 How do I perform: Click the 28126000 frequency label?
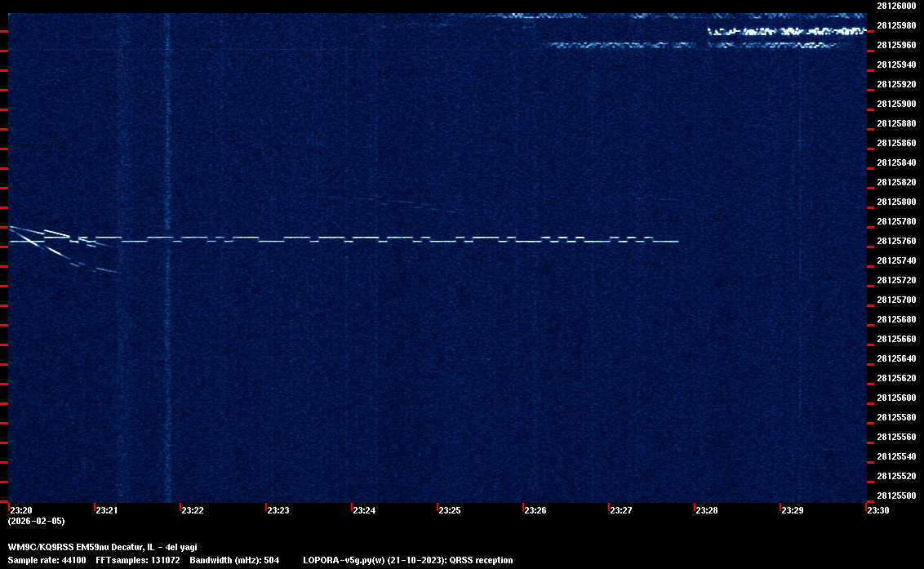[x=895, y=6]
